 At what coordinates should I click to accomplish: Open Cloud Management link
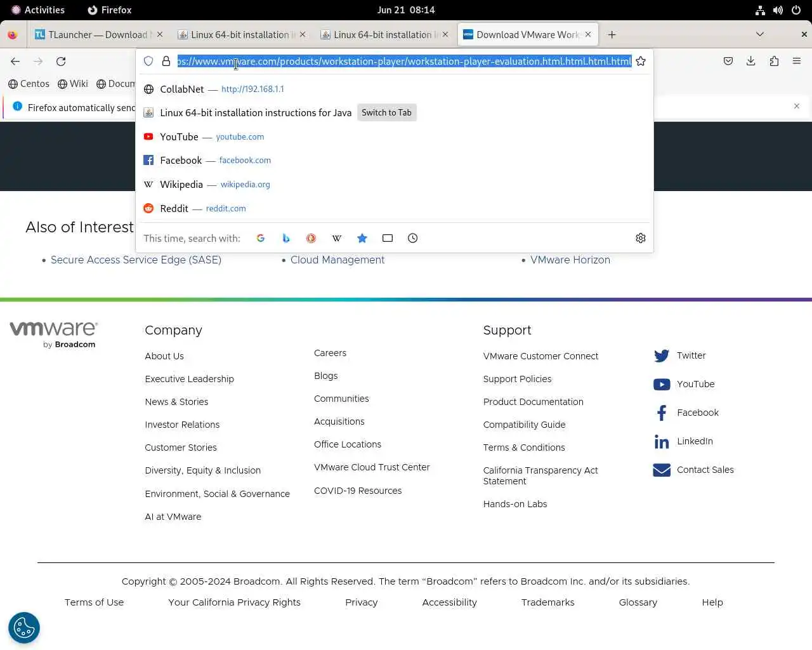coord(337,260)
